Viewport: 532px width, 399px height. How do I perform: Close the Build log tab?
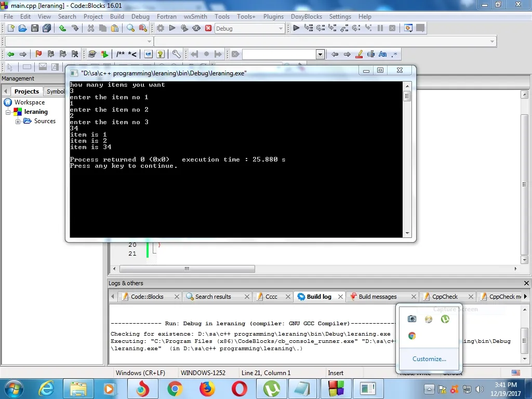point(340,297)
